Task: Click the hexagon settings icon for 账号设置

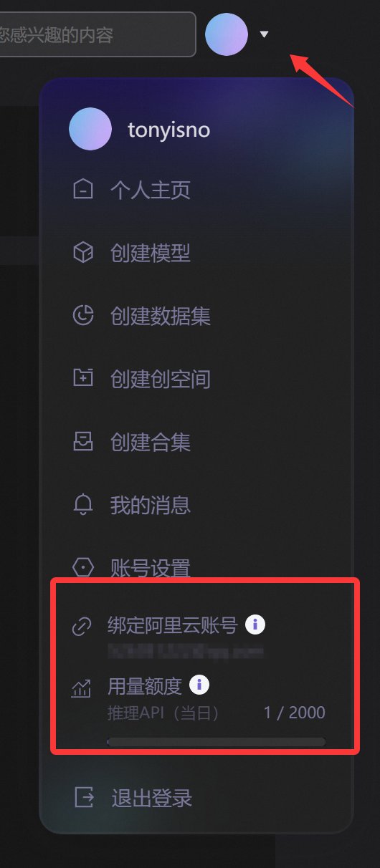Action: pyautogui.click(x=83, y=568)
